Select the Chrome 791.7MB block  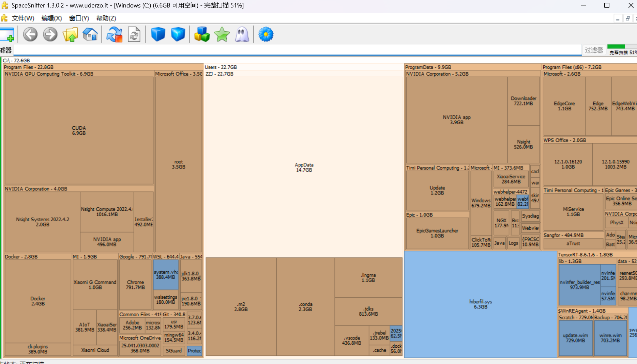135,285
